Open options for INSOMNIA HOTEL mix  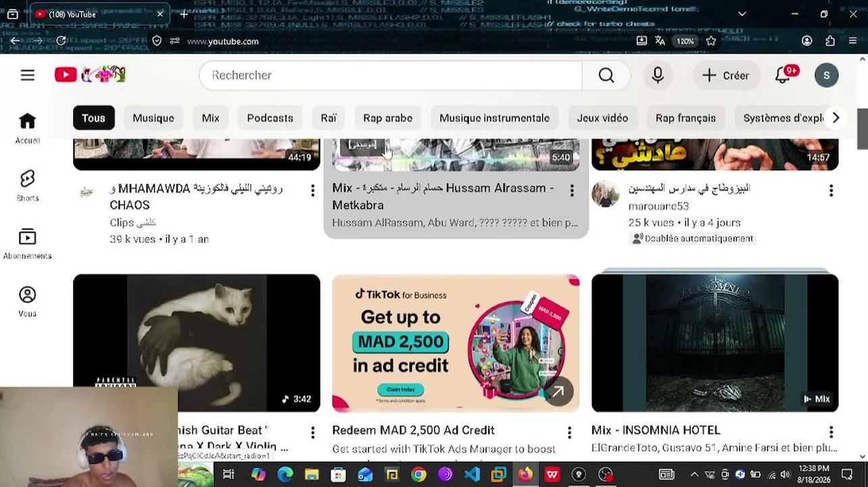pos(831,432)
